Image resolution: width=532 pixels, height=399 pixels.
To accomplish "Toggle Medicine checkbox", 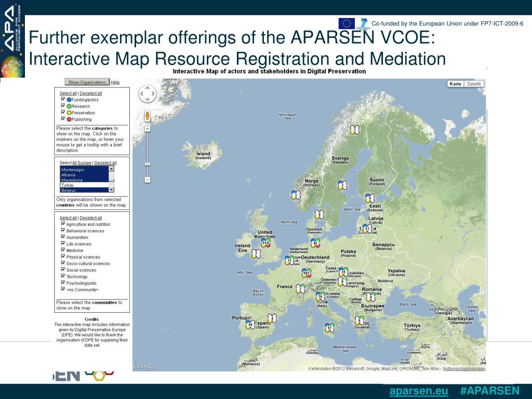I will tap(63, 250).
